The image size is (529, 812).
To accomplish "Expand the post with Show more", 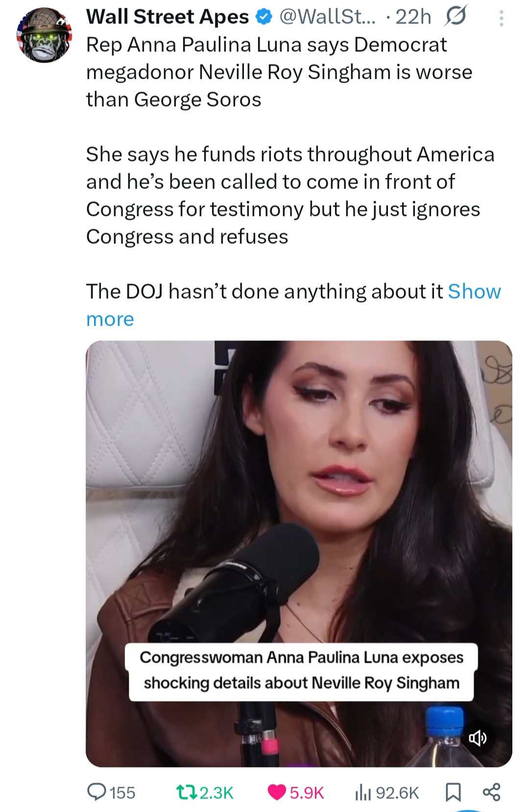I will coord(474,292).
